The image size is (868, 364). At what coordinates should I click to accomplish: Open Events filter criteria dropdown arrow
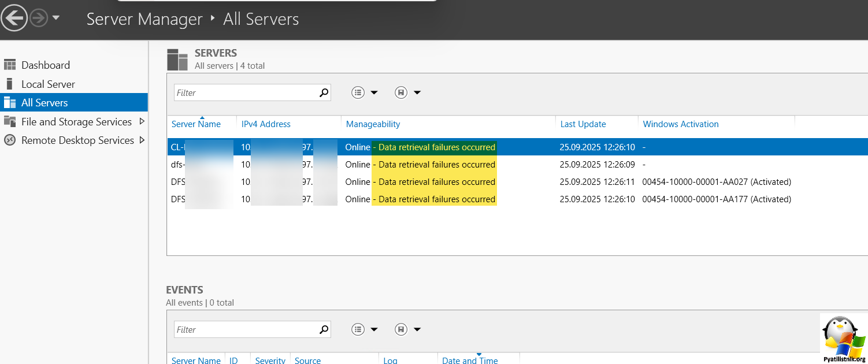coord(374,329)
